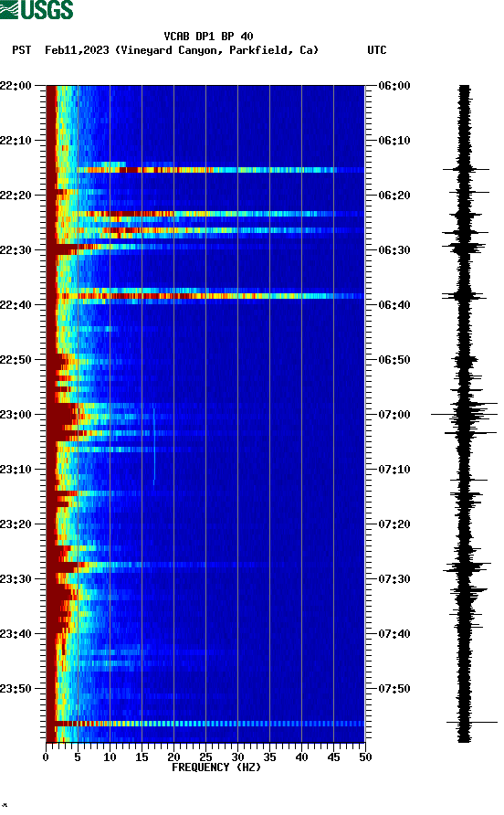Click the 5 Hz frequency axis label
The height and width of the screenshot is (815, 504).
coord(78,757)
